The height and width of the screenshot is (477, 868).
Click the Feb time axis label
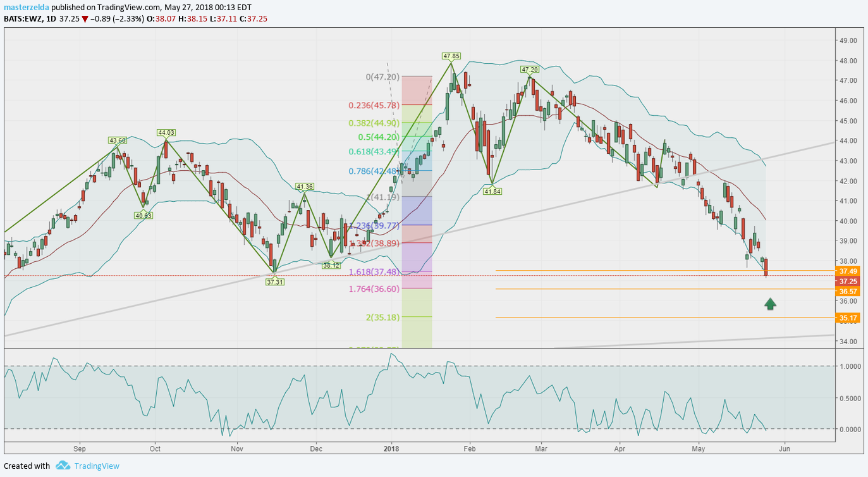pos(468,449)
